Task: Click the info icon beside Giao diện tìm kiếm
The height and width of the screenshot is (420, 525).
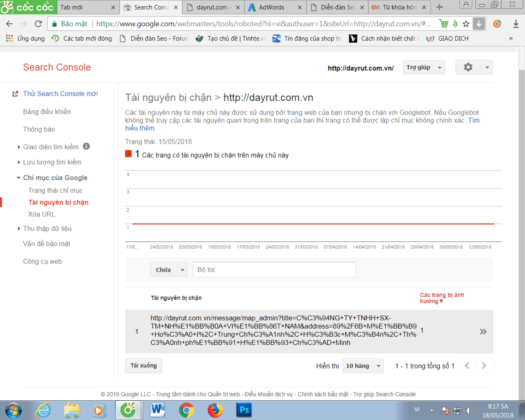Action: pyautogui.click(x=86, y=147)
